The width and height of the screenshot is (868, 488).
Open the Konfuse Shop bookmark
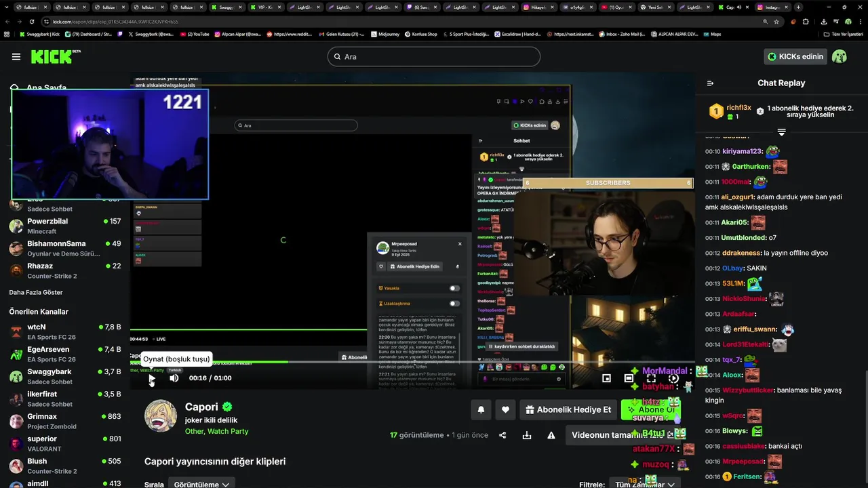[421, 34]
